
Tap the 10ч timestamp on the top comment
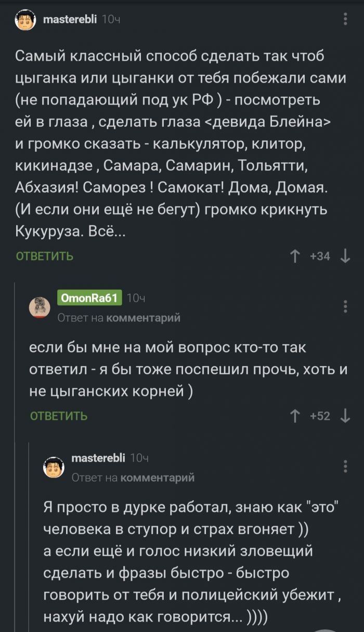[111, 19]
